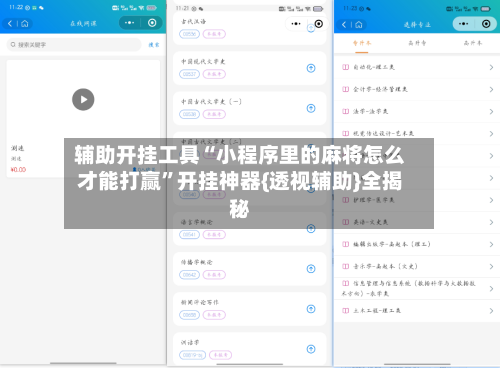This screenshot has width=500, height=368.
Task: Tap the up-arrow icon for 传播学概论
Action: click(x=311, y=269)
